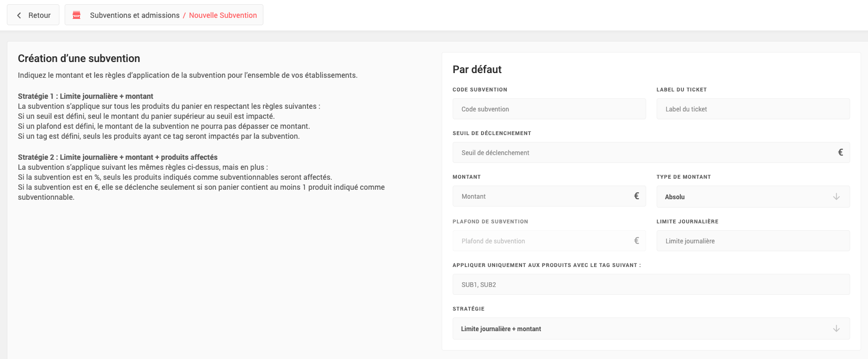Go back with the Retour button
Image resolution: width=868 pixels, height=359 pixels.
33,15
